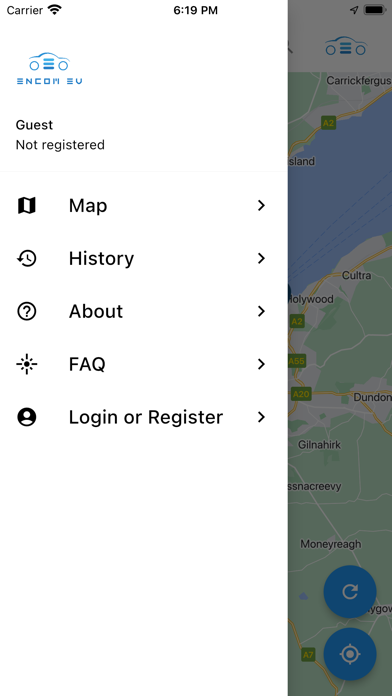The image size is (392, 696).
Task: Open the History menu item
Action: (144, 258)
